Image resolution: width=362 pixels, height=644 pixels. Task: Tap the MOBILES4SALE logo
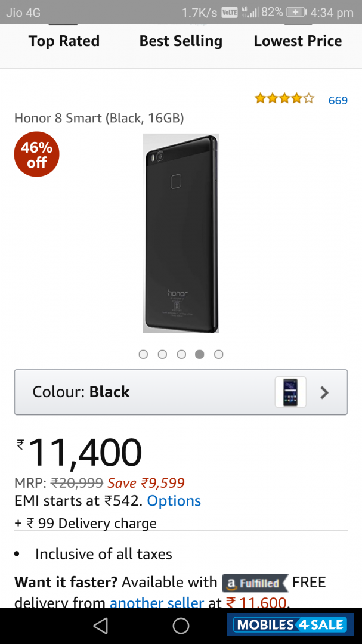[x=290, y=625]
